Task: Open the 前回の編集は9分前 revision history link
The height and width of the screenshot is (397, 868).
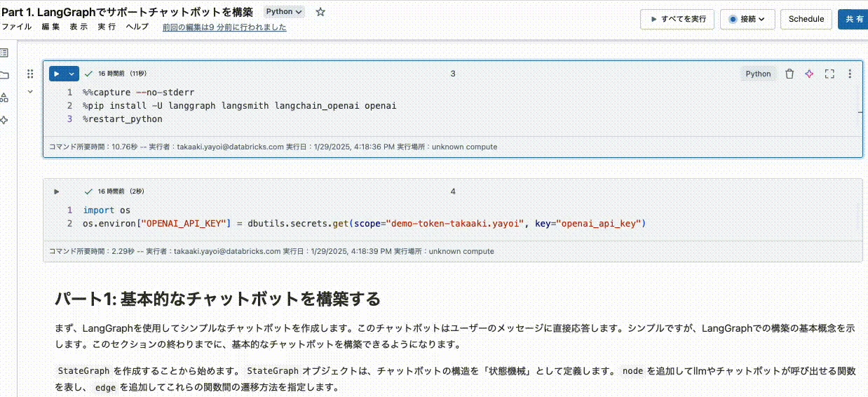Action: (x=224, y=27)
